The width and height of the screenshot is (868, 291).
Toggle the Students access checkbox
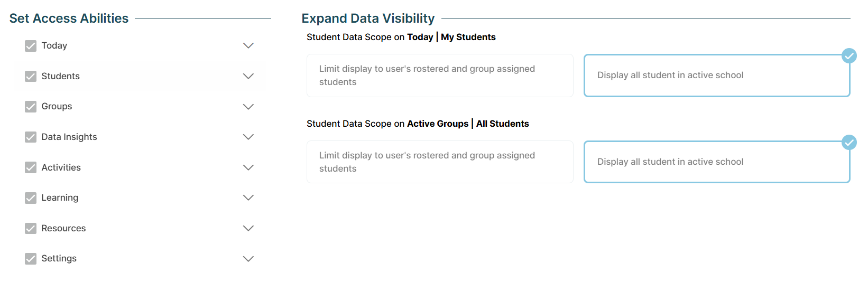31,77
